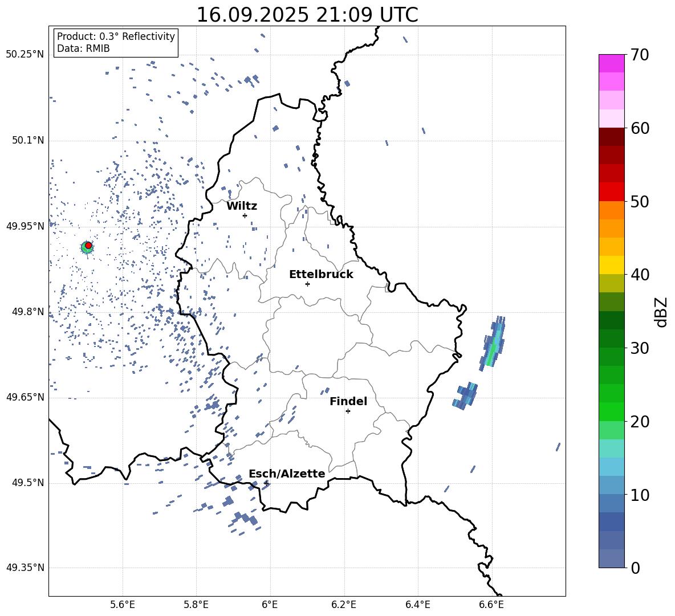Select the Wiltz station label
The width and height of the screenshot is (675, 616).
click(242, 206)
